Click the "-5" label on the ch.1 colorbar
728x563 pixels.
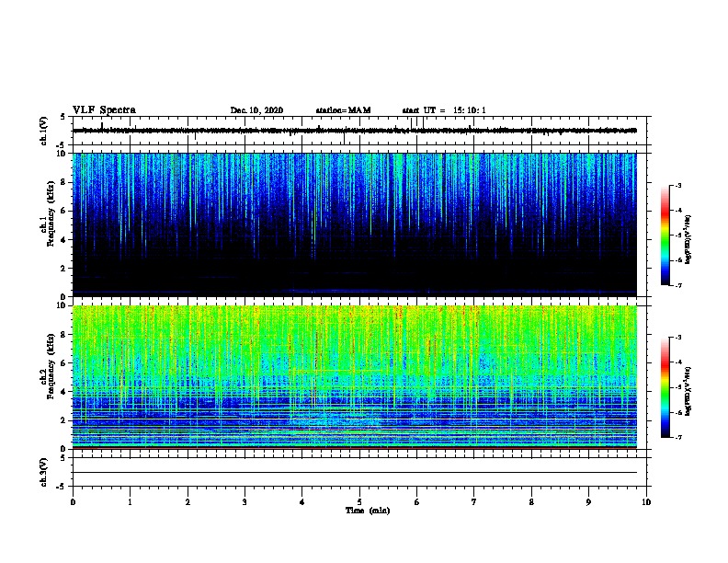click(x=677, y=236)
